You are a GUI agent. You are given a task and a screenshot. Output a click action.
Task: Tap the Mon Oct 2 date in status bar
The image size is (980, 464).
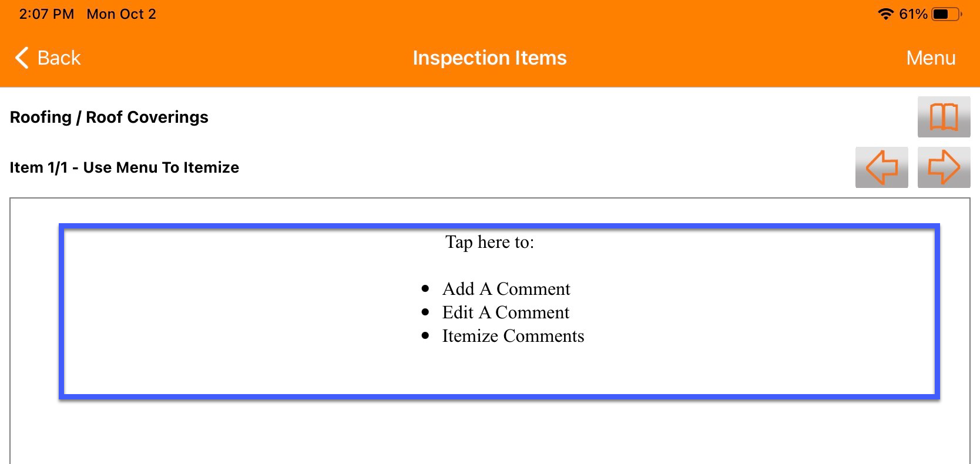pos(120,13)
